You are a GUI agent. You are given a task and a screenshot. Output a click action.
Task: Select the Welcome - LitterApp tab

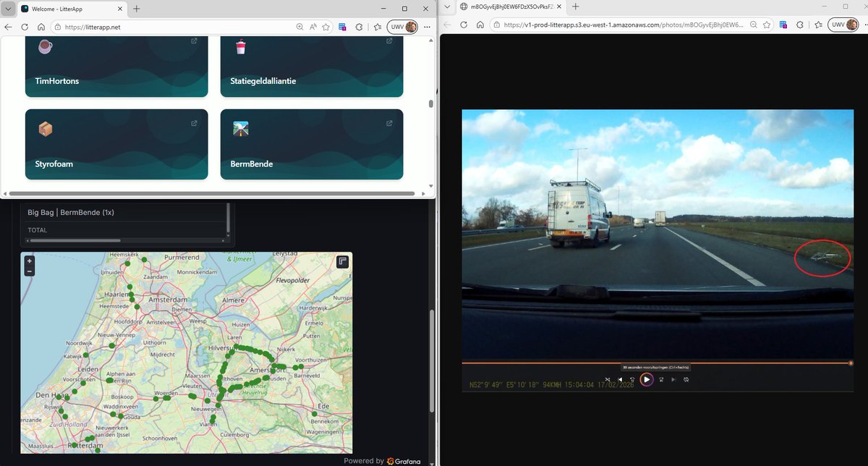point(71,8)
